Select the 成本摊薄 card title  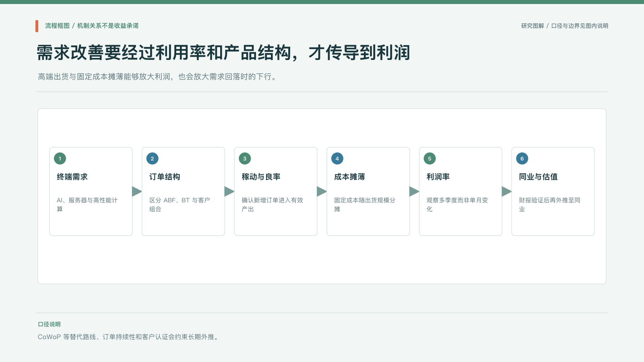pos(349,177)
